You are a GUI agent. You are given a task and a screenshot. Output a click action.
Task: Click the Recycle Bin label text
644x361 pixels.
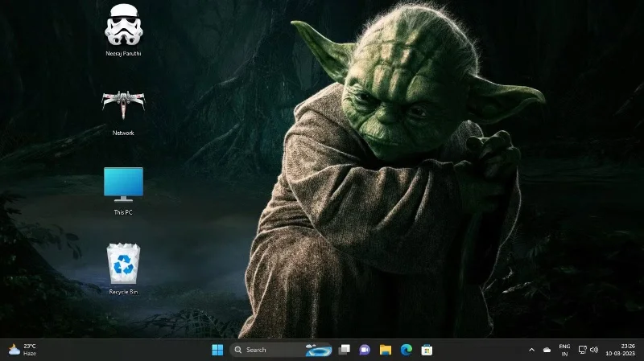click(x=123, y=292)
